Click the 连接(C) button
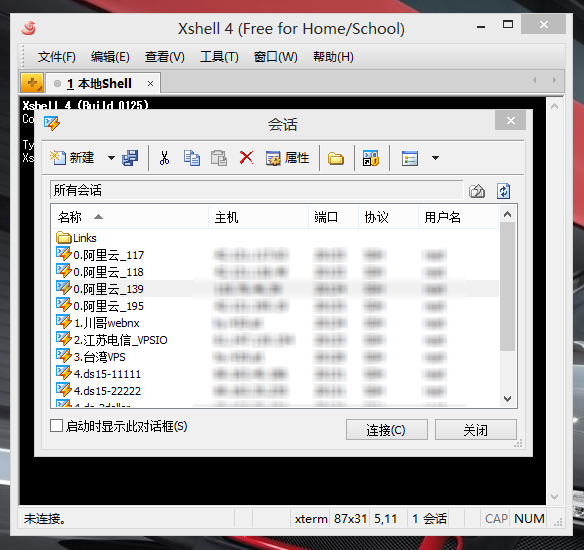Screen dimensions: 584x550 [x=387, y=430]
